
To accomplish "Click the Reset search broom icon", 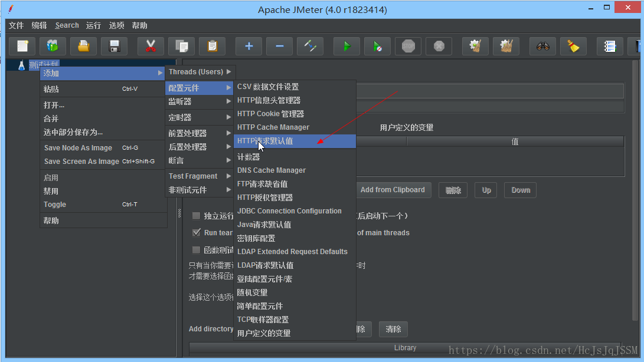I will pyautogui.click(x=573, y=46).
